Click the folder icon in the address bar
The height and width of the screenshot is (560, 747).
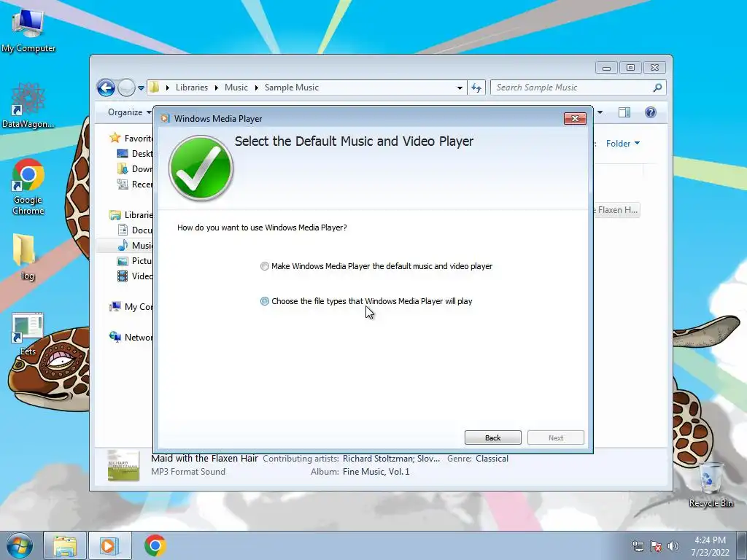[x=155, y=87]
